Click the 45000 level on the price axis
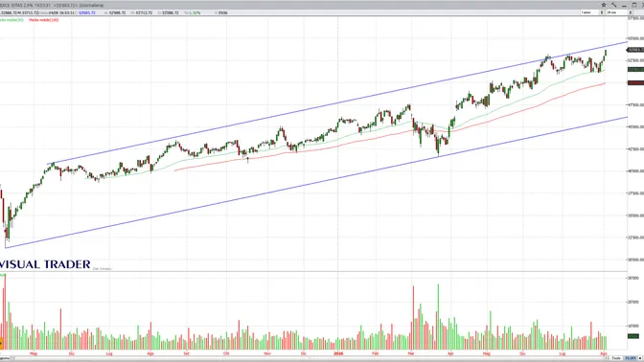Screen dimensions: 644x362 (x=635, y=126)
